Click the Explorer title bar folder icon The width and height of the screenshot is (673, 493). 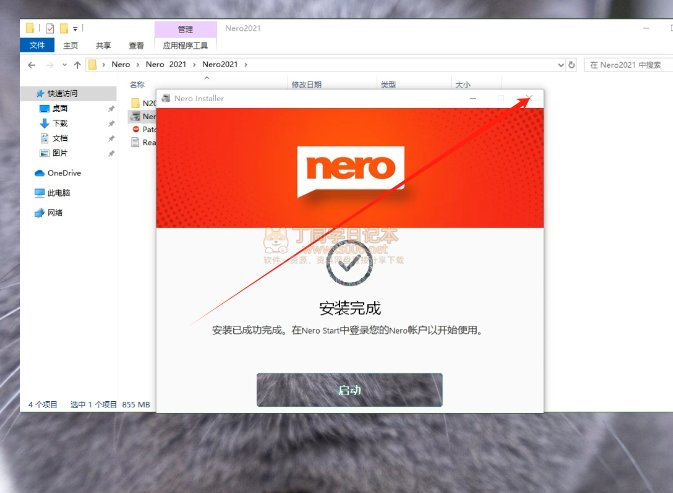tap(30, 28)
